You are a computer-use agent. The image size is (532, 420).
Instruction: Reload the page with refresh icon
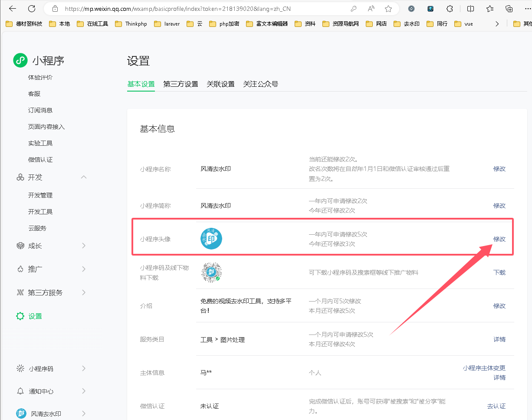(31, 9)
